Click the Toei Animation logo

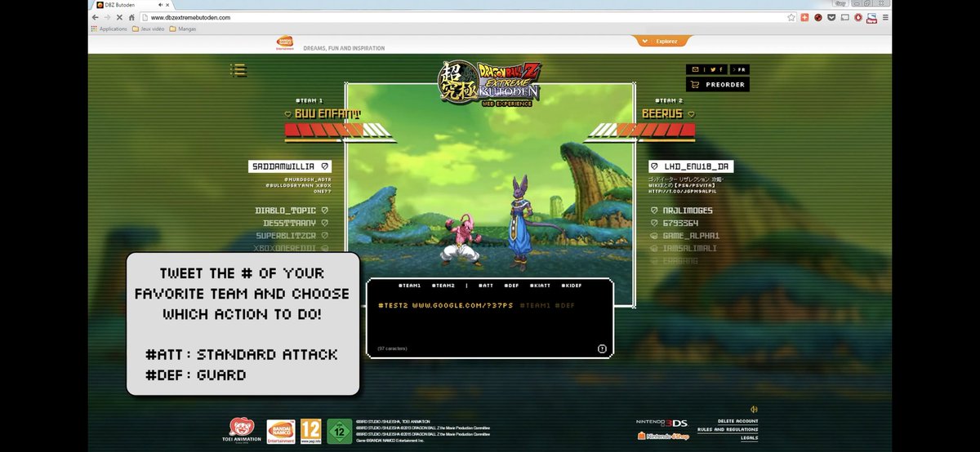241,430
